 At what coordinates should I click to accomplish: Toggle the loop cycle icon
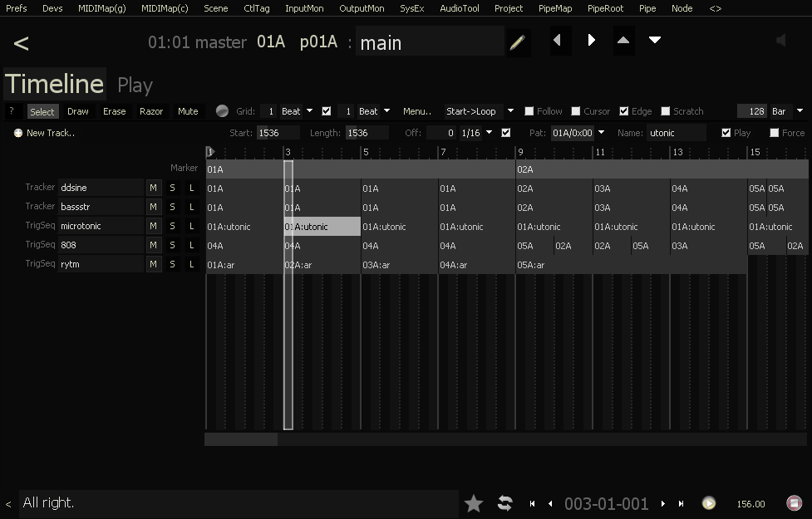tap(504, 503)
